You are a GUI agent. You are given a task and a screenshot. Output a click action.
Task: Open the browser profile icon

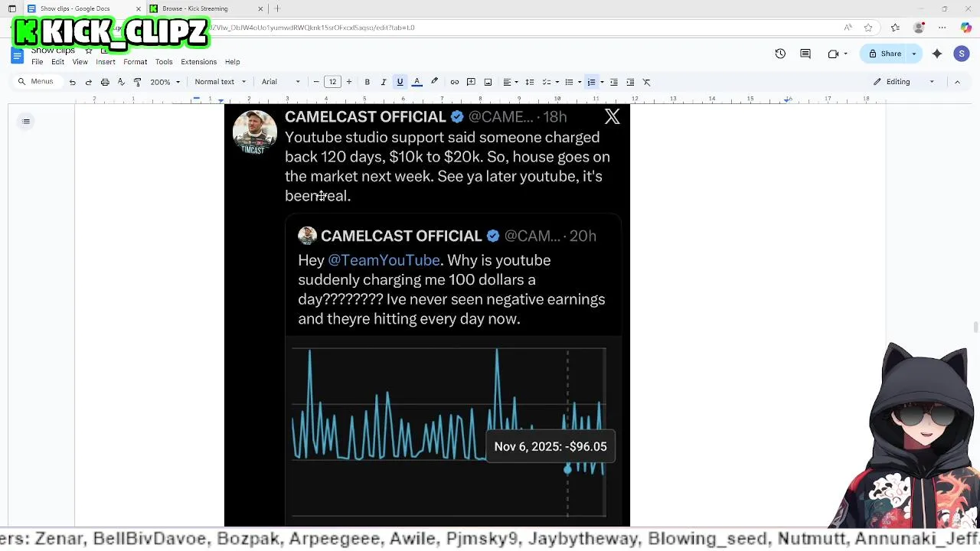919,28
